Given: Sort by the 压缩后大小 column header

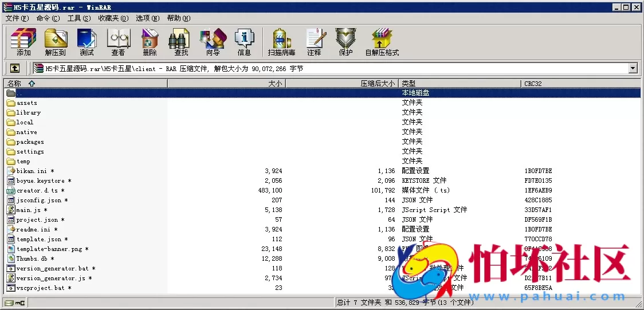Looking at the screenshot, I should click(342, 83).
